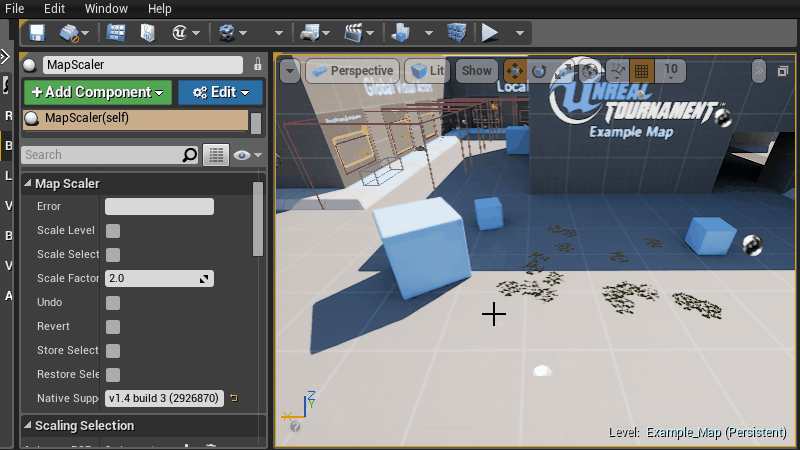Screen dimensions: 800x450
Task: Click the search magnifier icon
Action: point(190,155)
